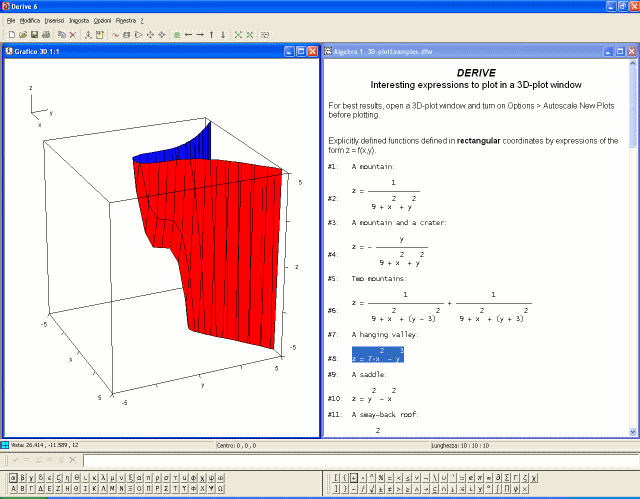Click the 'Centro: 0, 0, 0' status text
Viewport: 640px width, 499px height.
coord(236,446)
